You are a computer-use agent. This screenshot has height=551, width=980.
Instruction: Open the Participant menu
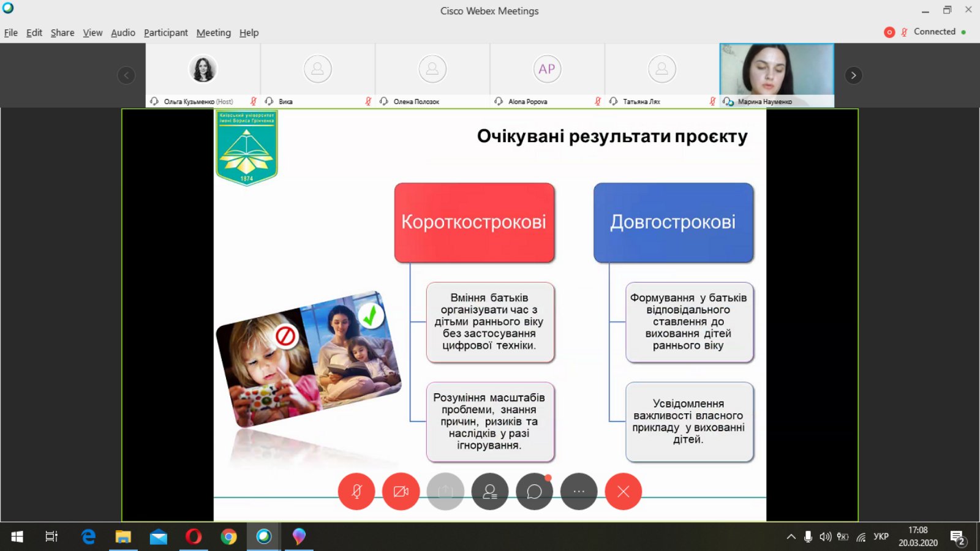coord(165,32)
